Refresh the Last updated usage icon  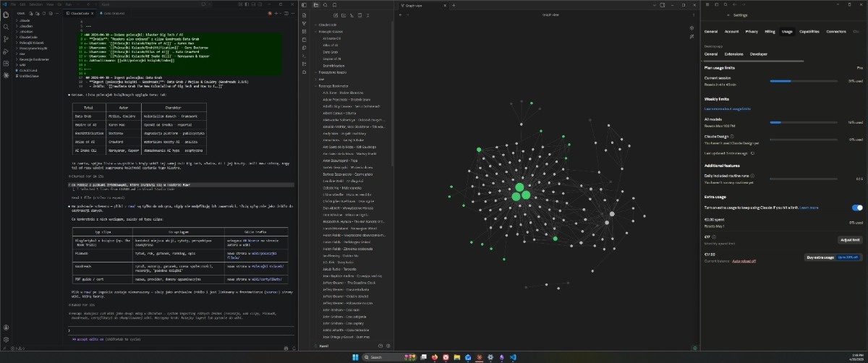754,153
